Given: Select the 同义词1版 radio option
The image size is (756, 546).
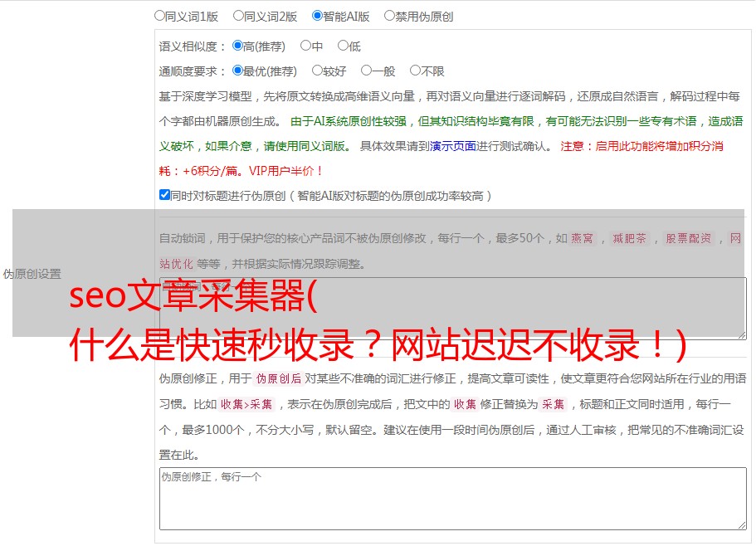Looking at the screenshot, I should (159, 16).
